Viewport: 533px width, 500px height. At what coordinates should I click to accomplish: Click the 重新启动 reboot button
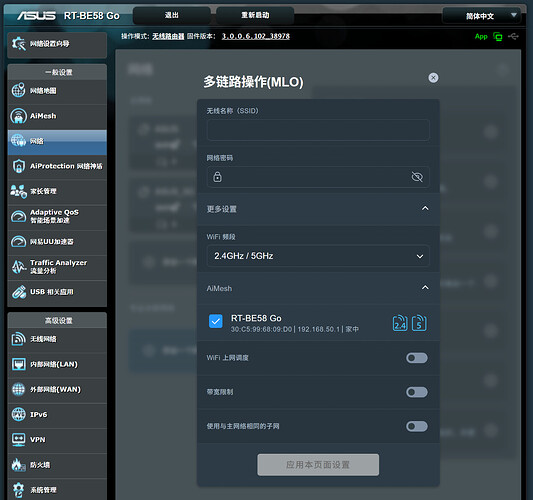(x=255, y=15)
